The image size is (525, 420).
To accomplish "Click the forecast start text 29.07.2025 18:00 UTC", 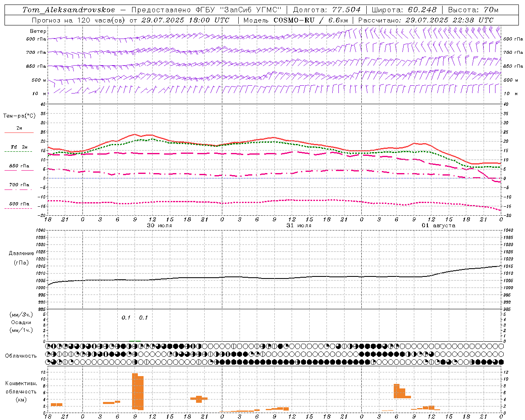I will pos(185,20).
